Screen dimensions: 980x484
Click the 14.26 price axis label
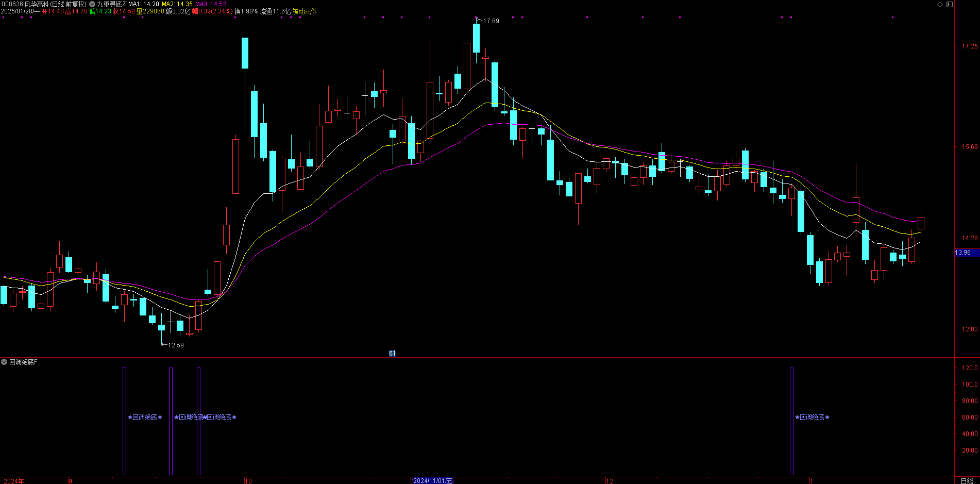970,238
